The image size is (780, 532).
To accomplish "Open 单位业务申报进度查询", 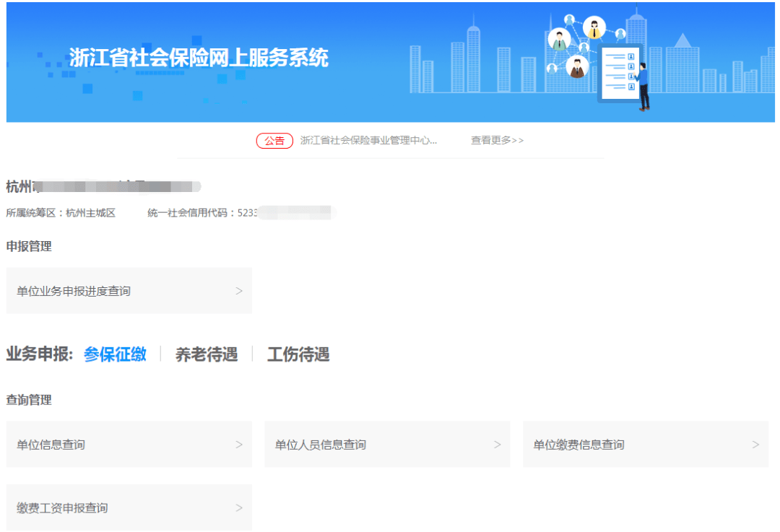I will pyautogui.click(x=129, y=291).
